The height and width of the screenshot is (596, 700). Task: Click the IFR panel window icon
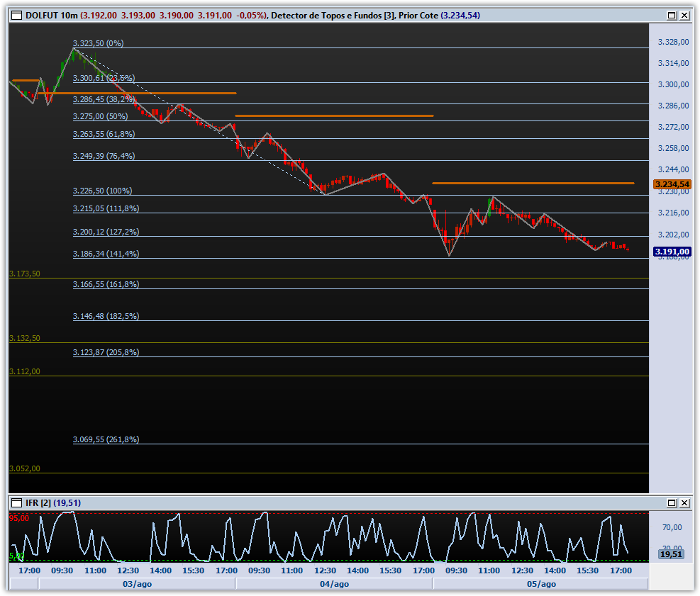16,503
